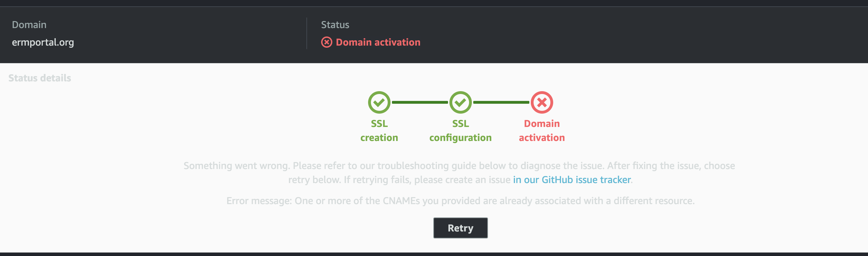Select the Domain activation step label
868x256 pixels.
(542, 130)
